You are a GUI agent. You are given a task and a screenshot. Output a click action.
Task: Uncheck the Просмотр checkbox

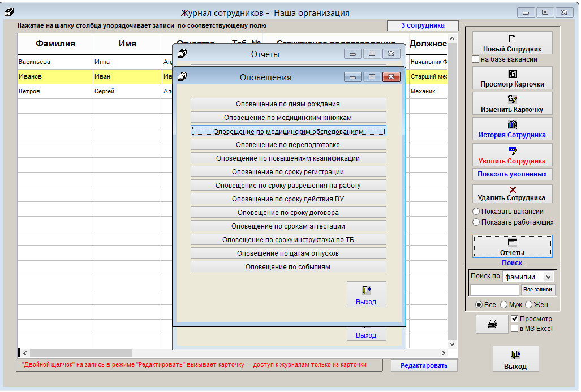(514, 319)
